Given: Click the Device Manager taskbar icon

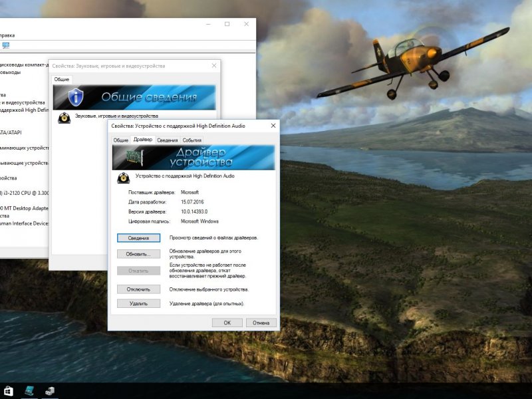Looking at the screenshot, I should 50,391.
